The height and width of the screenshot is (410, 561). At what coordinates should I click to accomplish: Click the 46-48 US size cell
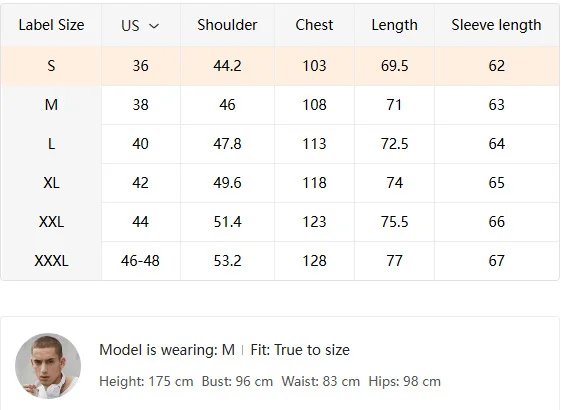[141, 261]
